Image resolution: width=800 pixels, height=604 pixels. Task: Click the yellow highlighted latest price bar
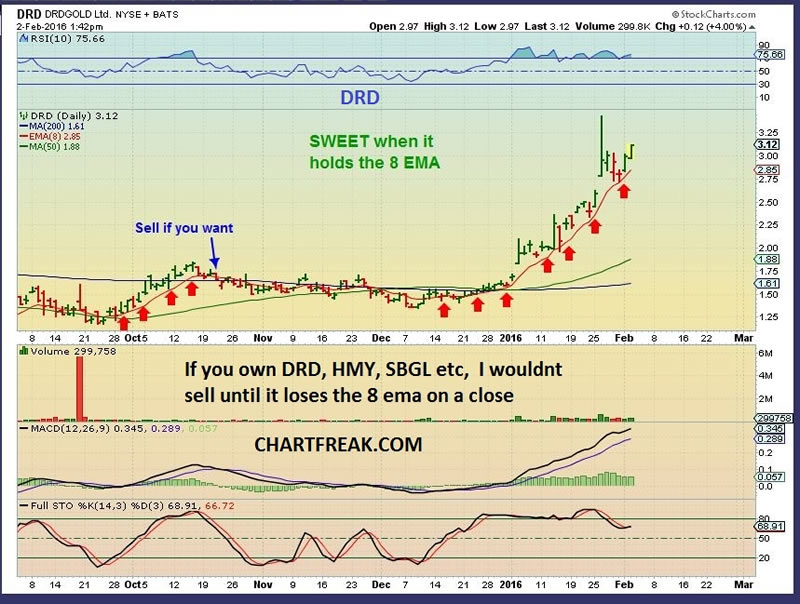631,153
